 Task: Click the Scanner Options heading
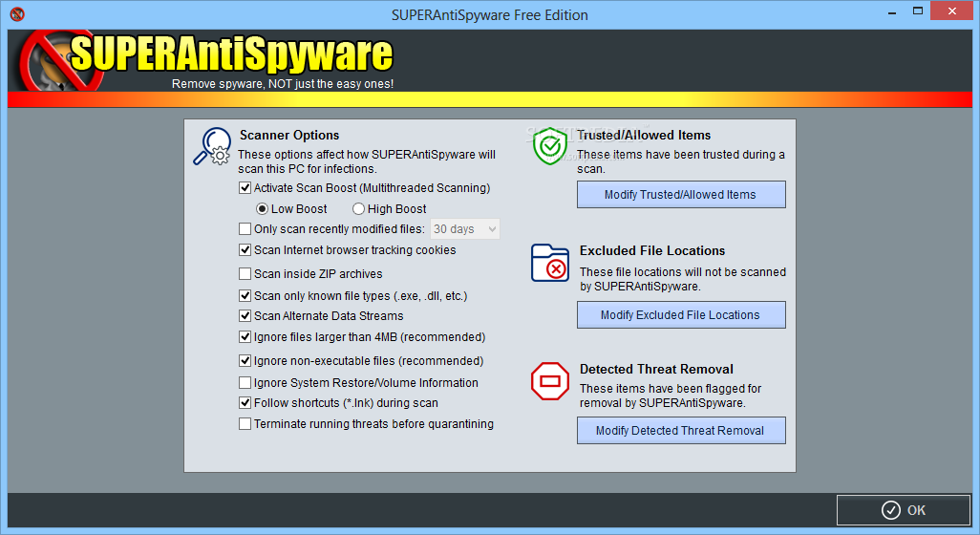(289, 135)
